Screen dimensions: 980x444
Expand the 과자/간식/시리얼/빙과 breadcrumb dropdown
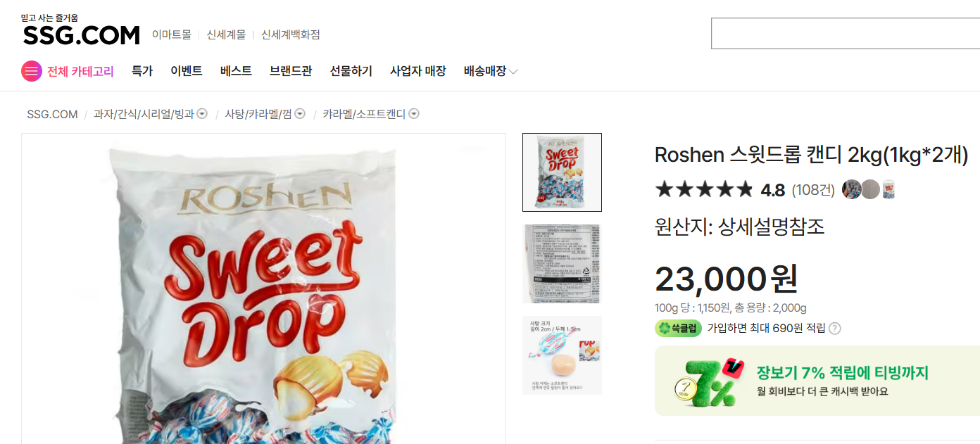tap(202, 114)
